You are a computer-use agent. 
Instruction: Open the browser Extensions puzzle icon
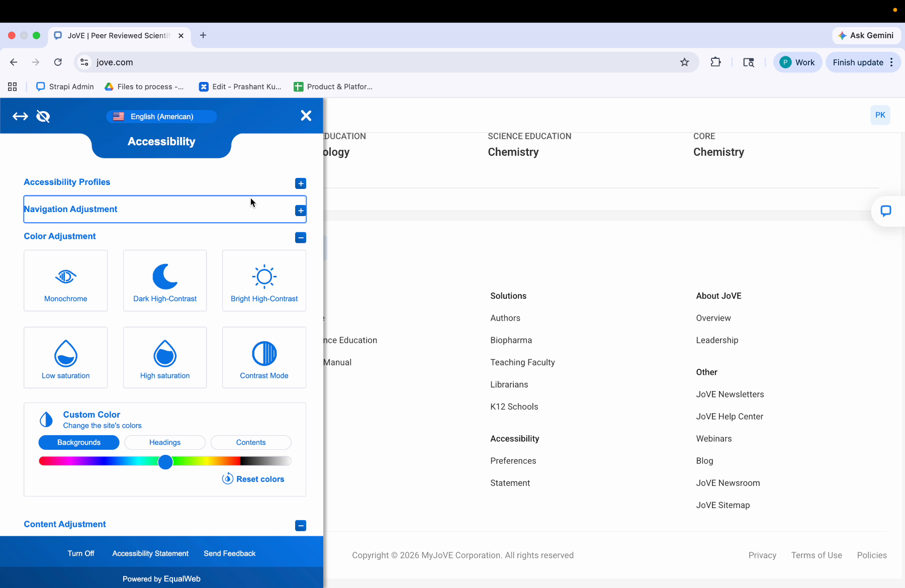coord(715,62)
